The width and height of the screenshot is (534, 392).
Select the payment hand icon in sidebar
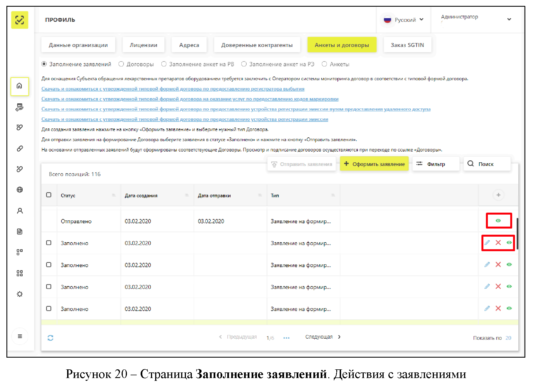pos(20,108)
